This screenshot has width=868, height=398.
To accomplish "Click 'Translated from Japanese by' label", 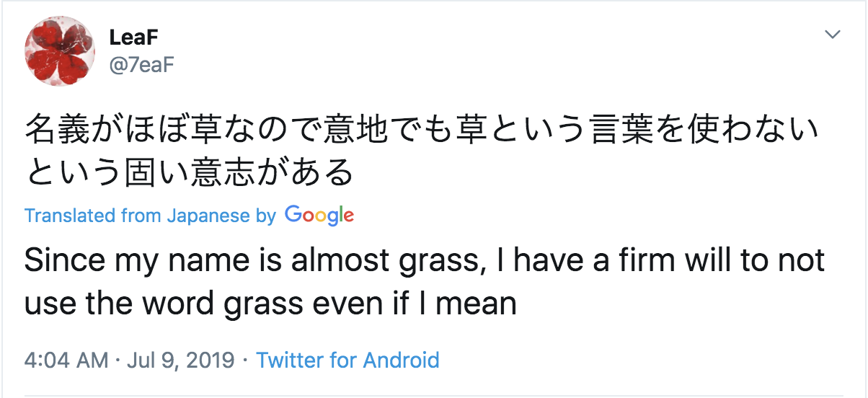I will (150, 216).
